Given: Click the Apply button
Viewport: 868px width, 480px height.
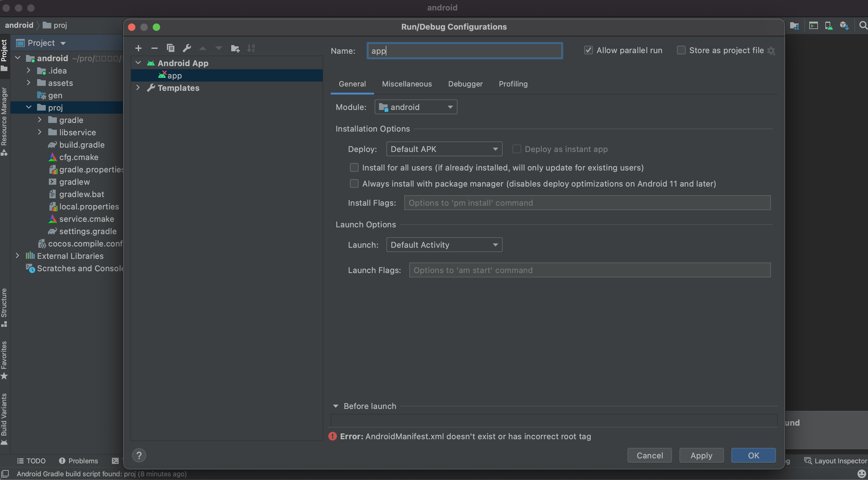Looking at the screenshot, I should tap(701, 455).
